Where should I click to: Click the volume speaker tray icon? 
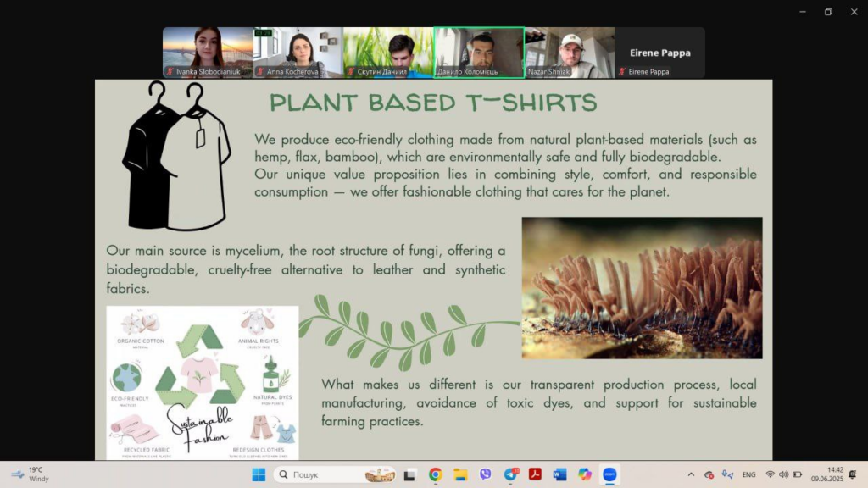click(783, 474)
